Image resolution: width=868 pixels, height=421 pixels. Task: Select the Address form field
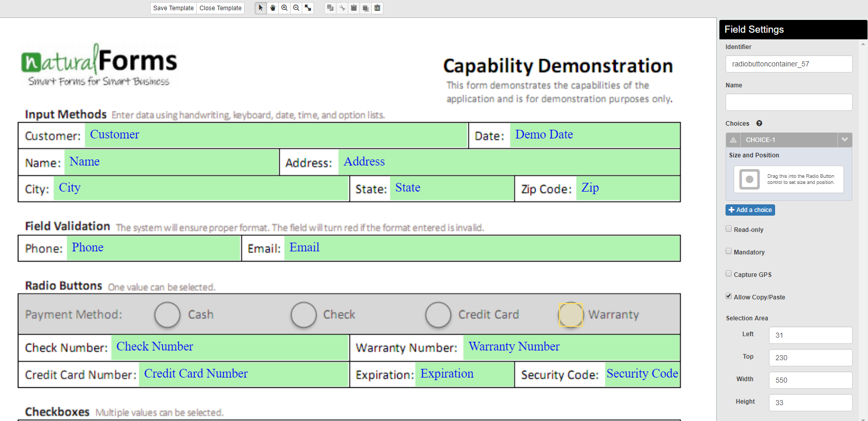(x=509, y=162)
